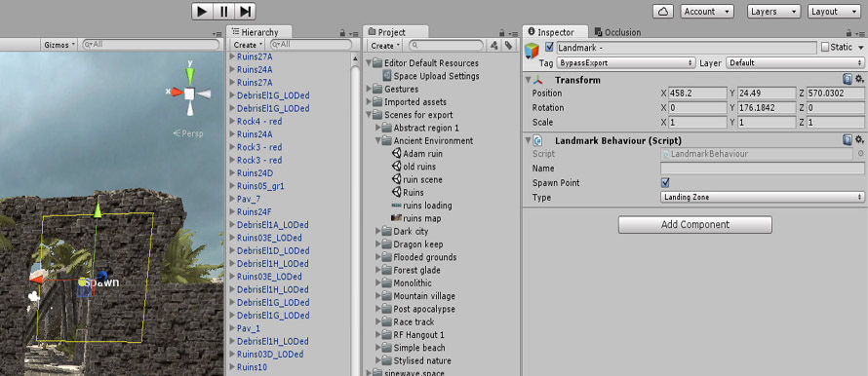Open the Layers dropdown
This screenshot has width=868, height=376.
[774, 11]
